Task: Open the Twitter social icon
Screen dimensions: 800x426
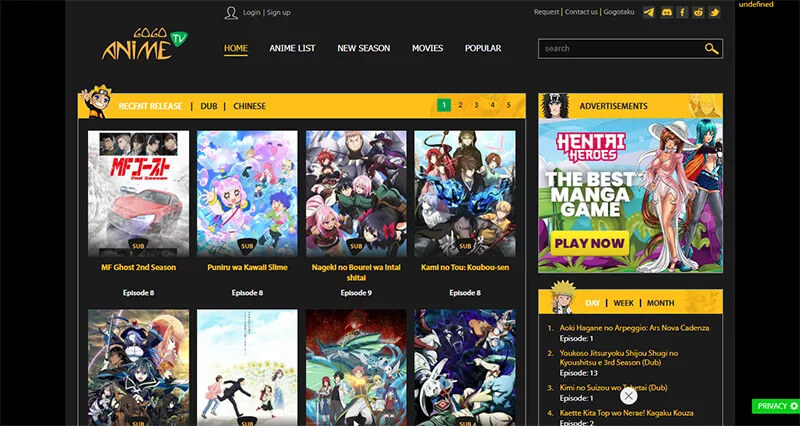Action: (714, 12)
